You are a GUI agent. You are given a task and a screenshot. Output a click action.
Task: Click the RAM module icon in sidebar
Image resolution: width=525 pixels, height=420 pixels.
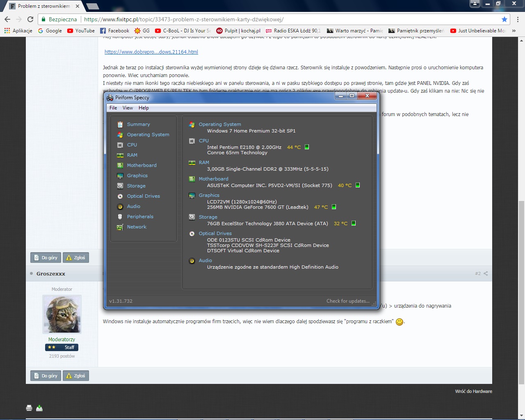[x=120, y=155]
